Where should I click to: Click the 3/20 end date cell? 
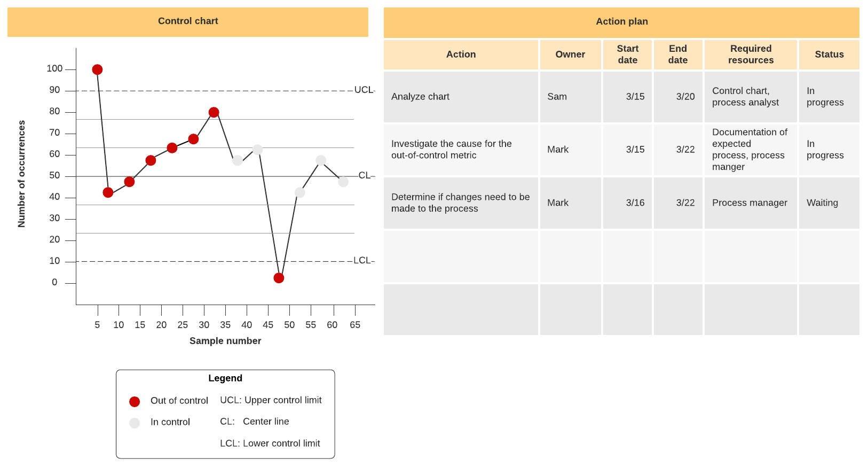tap(678, 97)
